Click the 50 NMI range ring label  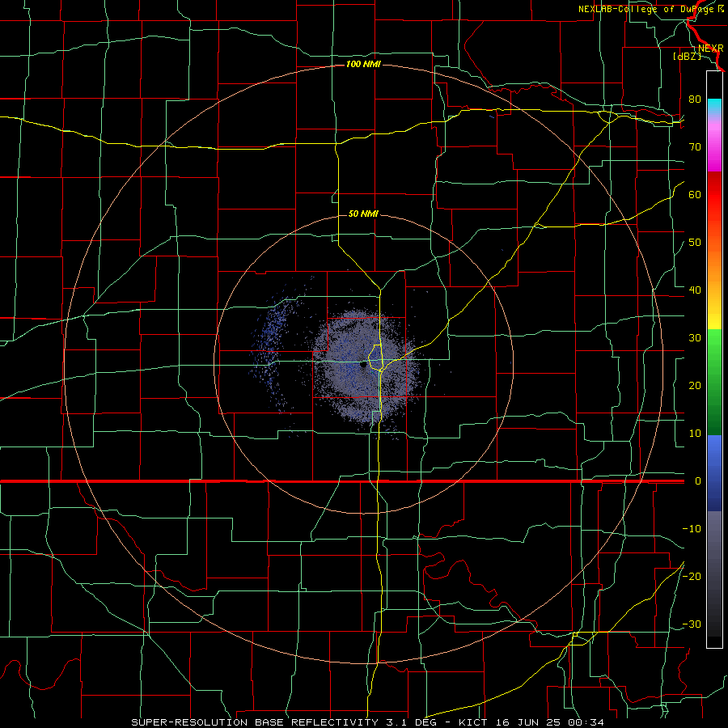pos(363,214)
